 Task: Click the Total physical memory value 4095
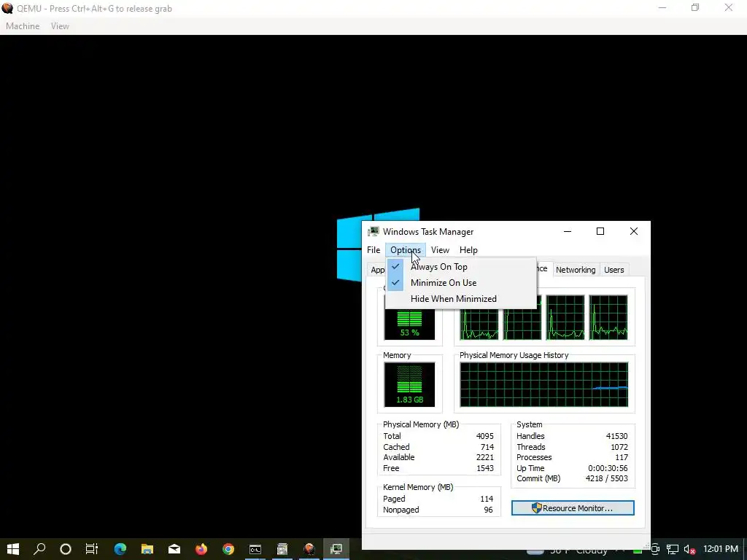[x=484, y=436]
